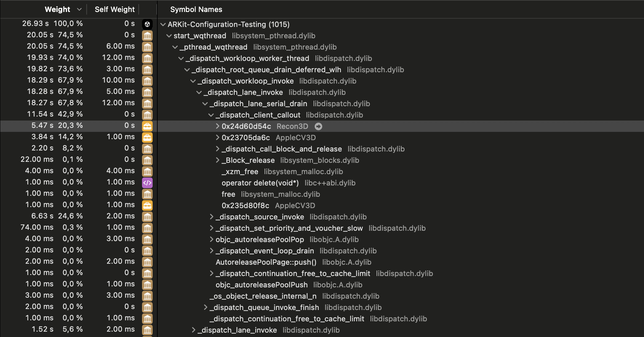Expand the _dispatch_source_invoke node
Image resolution: width=644 pixels, height=337 pixels.
pyautogui.click(x=212, y=217)
